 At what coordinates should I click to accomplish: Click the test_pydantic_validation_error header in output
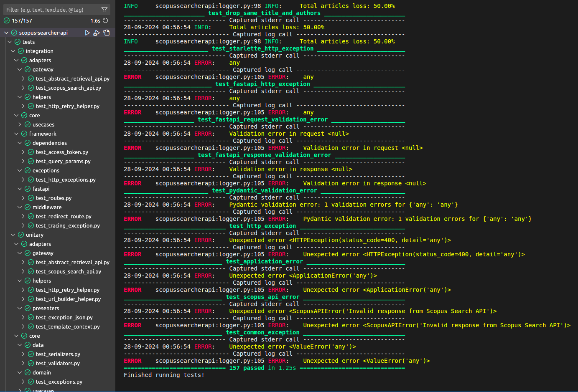[265, 190]
